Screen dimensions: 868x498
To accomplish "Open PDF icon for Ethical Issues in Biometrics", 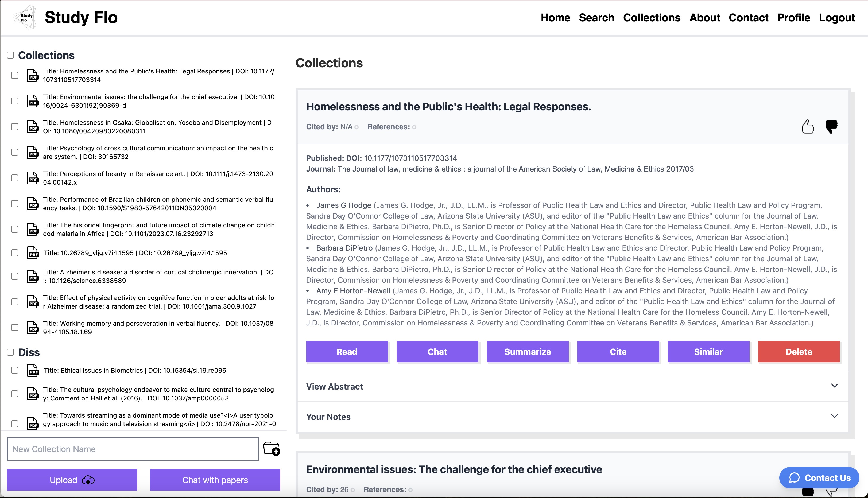I will click(x=33, y=370).
